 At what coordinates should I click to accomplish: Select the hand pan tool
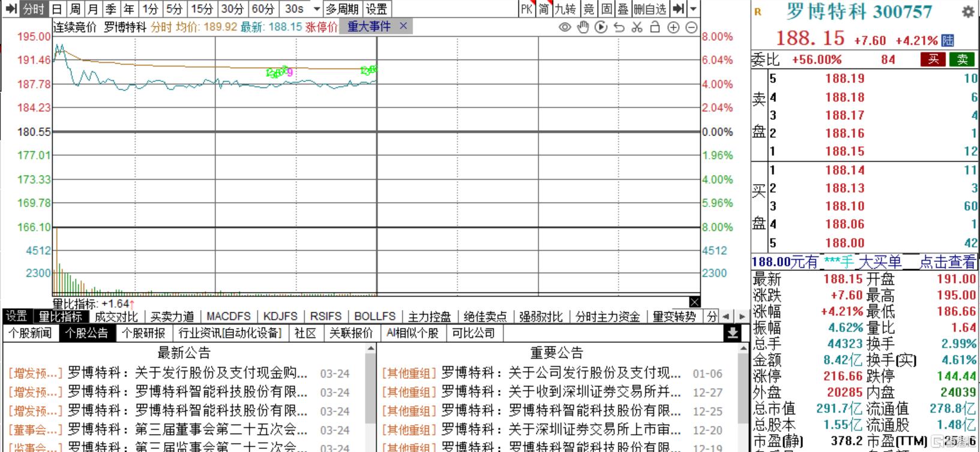pos(583,28)
